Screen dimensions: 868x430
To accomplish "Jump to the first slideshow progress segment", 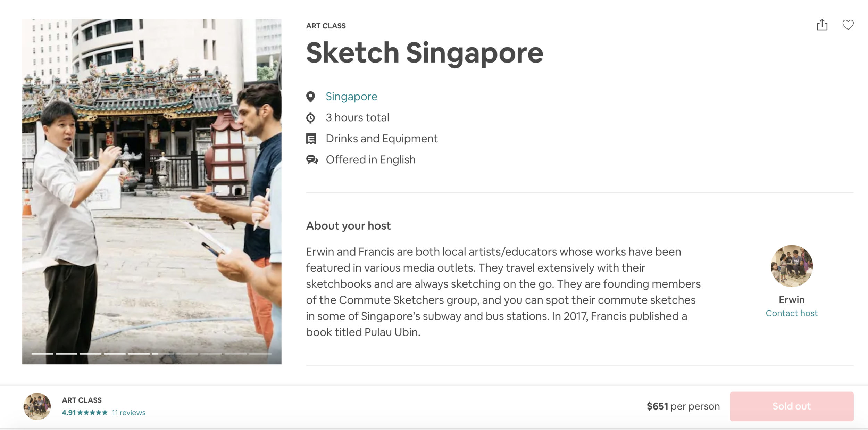I will (x=42, y=354).
